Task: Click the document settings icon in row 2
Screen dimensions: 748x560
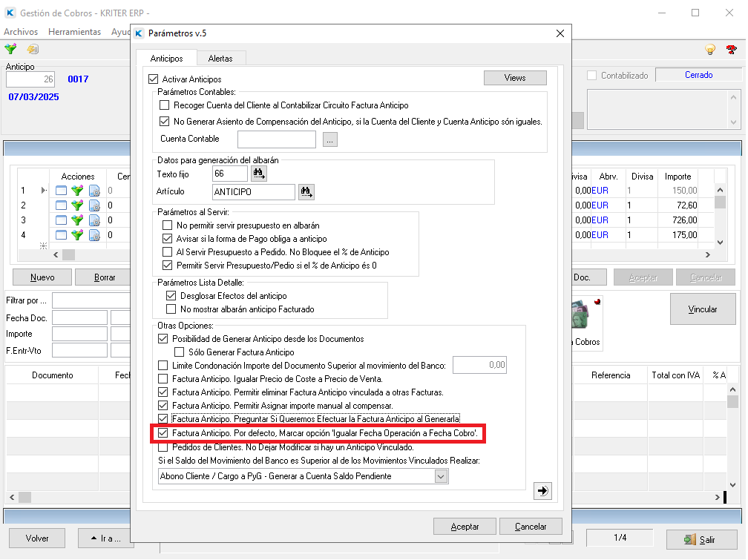Action: (x=94, y=205)
